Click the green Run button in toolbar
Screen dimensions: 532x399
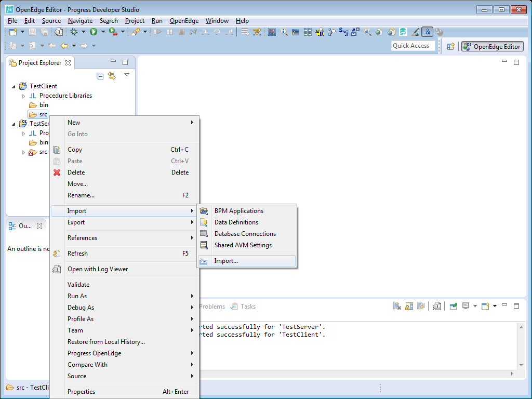click(x=94, y=32)
